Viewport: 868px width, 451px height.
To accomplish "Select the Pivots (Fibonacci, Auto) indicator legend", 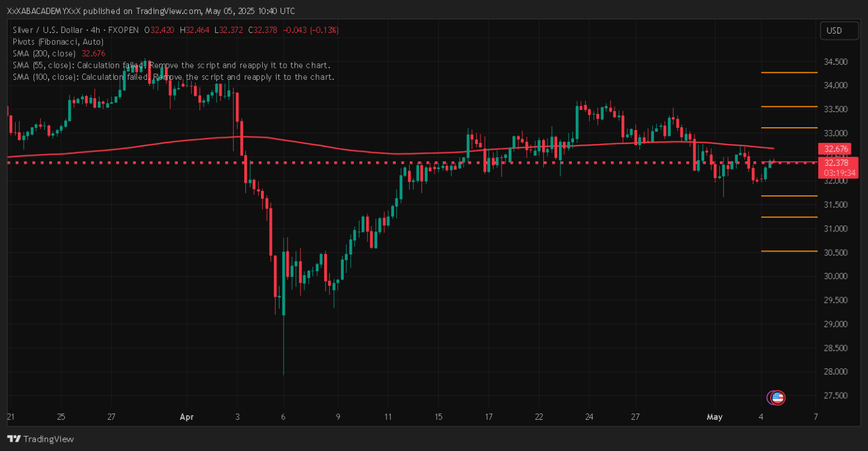I will pyautogui.click(x=58, y=42).
